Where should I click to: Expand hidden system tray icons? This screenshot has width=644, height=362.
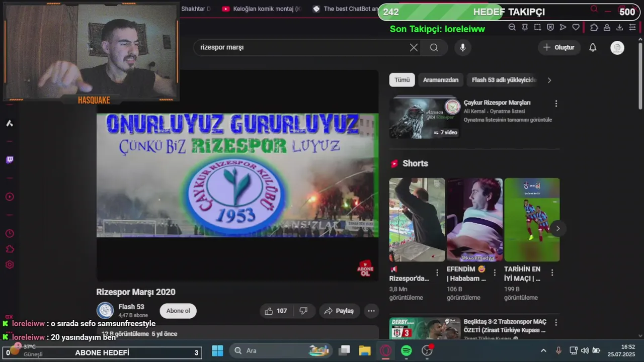point(543,350)
